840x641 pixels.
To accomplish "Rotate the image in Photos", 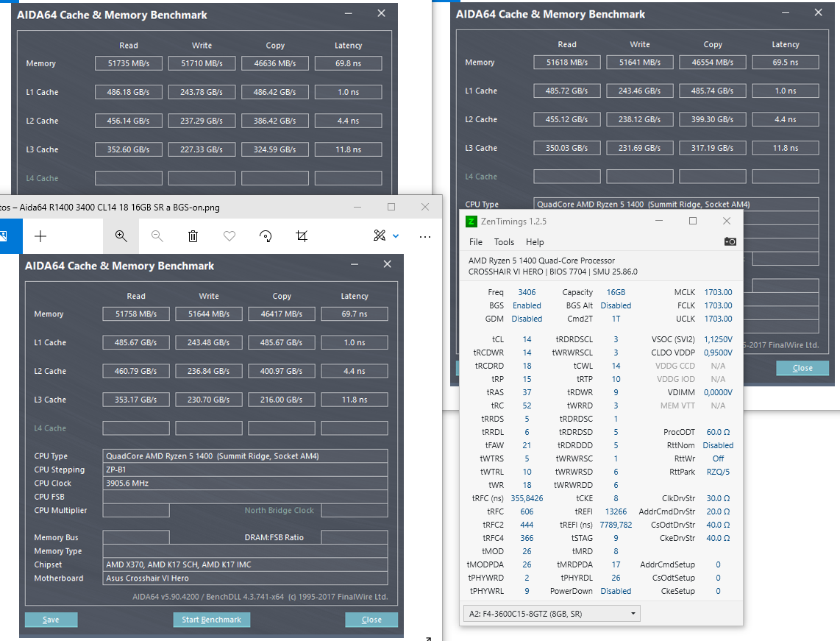I will click(266, 236).
